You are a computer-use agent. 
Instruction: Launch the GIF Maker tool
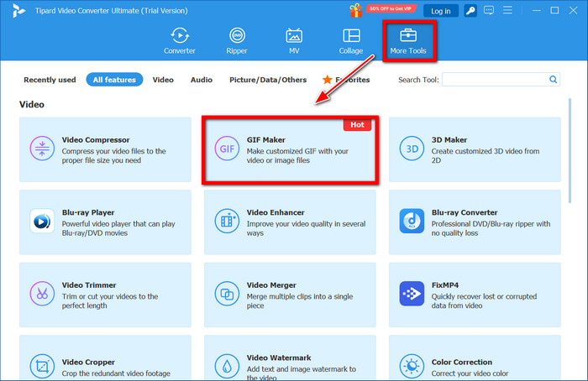click(x=290, y=149)
